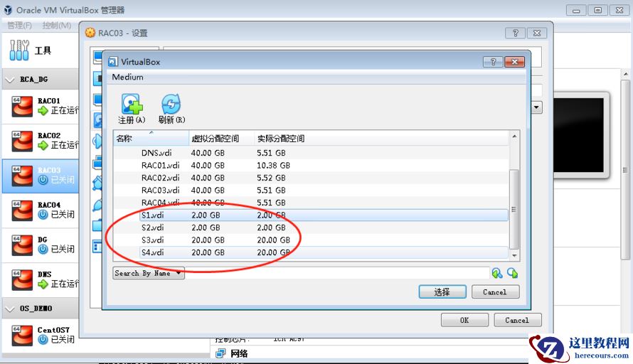Click the 选择 (Choose) button

tap(442, 291)
